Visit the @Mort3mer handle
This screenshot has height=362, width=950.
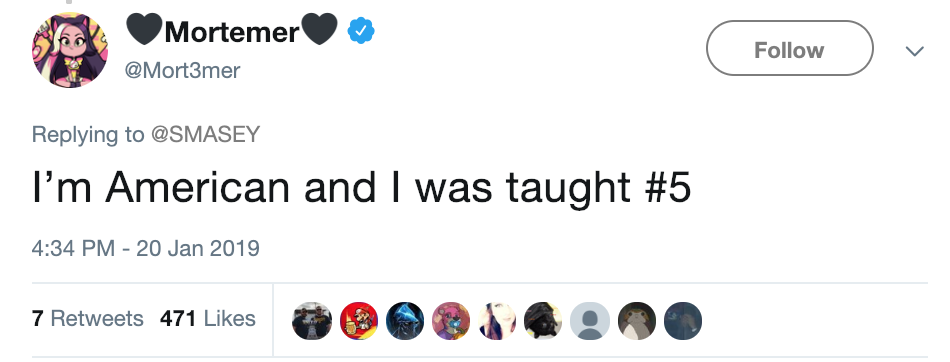182,70
